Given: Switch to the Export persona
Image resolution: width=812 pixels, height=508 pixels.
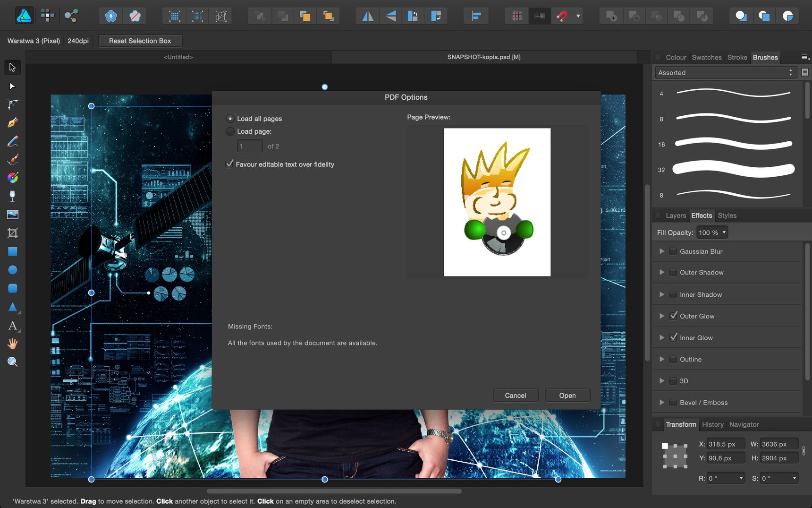Looking at the screenshot, I should coord(71,16).
